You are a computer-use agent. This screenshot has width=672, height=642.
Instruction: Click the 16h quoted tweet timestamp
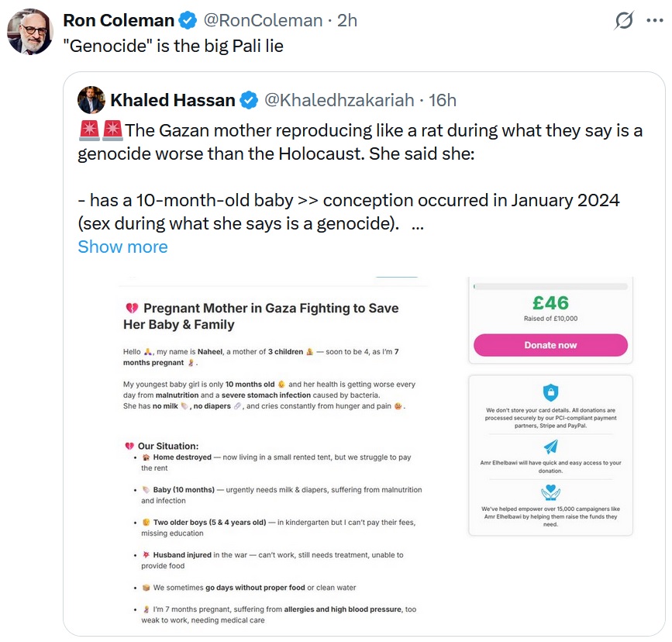click(x=443, y=100)
